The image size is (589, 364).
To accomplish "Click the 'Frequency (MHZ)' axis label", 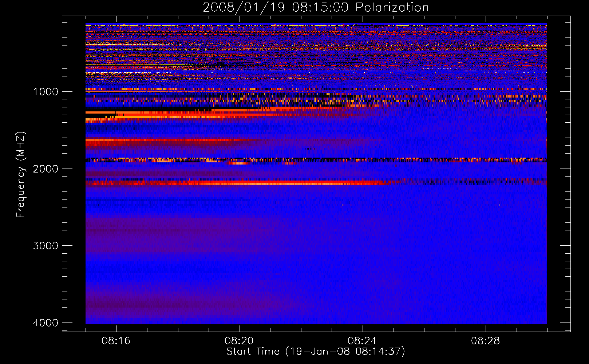I will 21,175.
